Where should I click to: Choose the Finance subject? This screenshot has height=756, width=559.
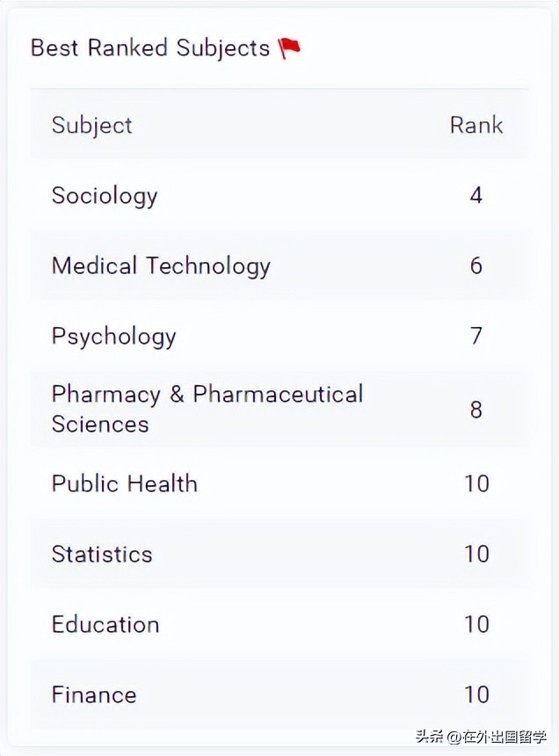[x=94, y=694]
